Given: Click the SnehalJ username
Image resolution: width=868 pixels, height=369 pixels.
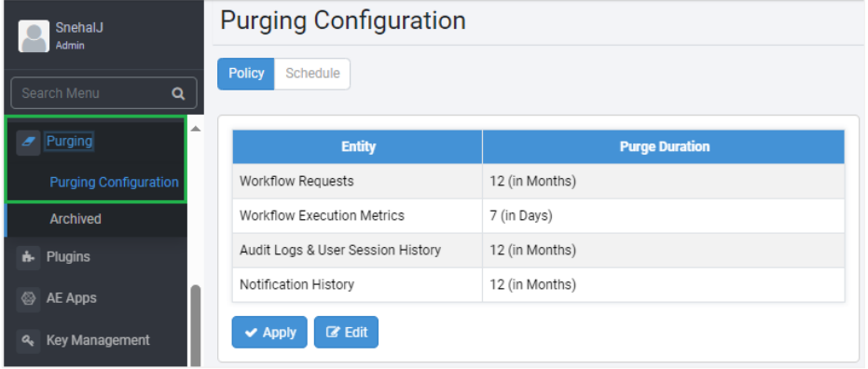Looking at the screenshot, I should click(79, 28).
